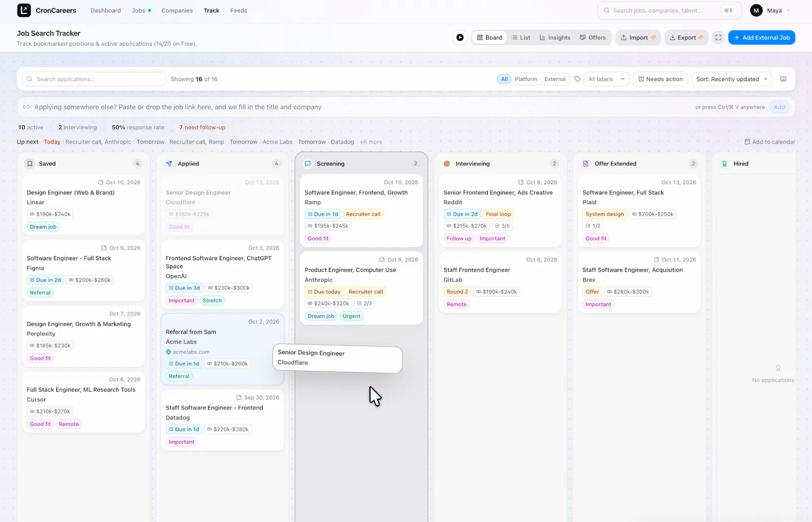Click the Search applications input field
The image size is (812, 522).
click(x=94, y=79)
